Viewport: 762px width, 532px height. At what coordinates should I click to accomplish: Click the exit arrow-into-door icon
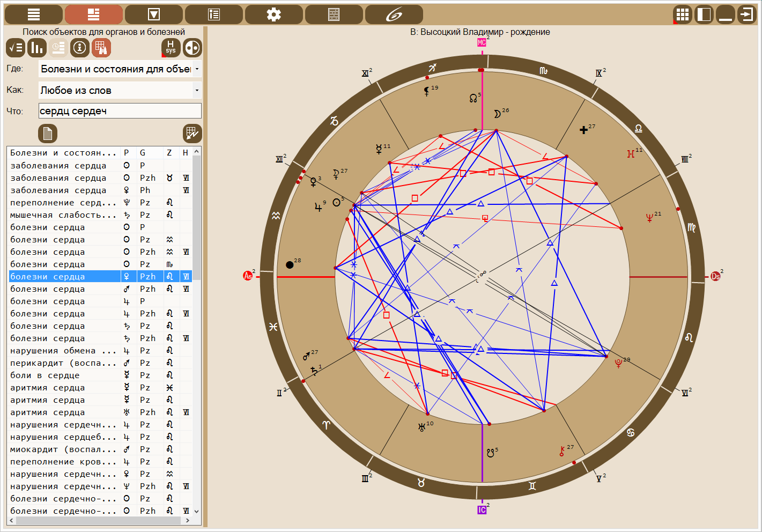[746, 14]
